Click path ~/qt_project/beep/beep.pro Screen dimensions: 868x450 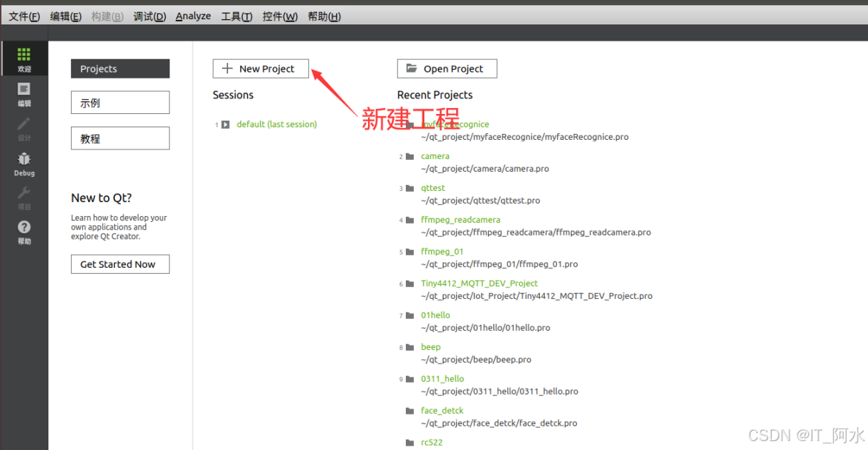(476, 360)
